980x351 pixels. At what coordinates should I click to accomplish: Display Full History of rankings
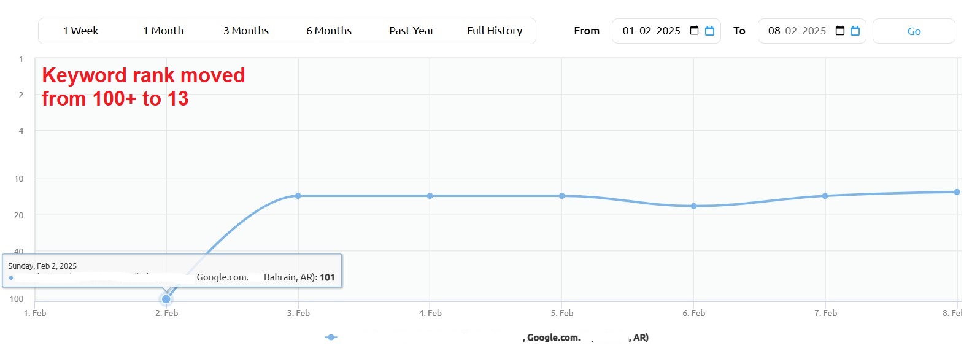495,31
